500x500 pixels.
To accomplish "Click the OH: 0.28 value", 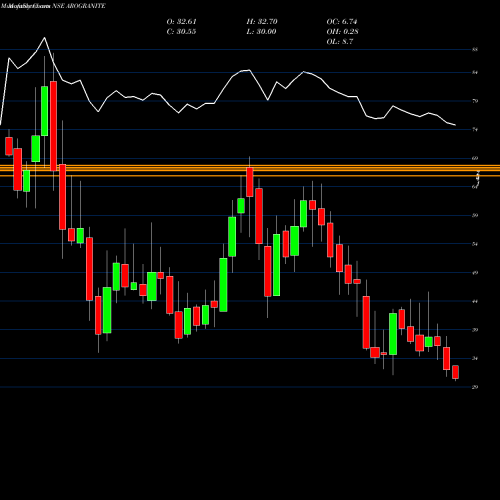I will (x=342, y=32).
